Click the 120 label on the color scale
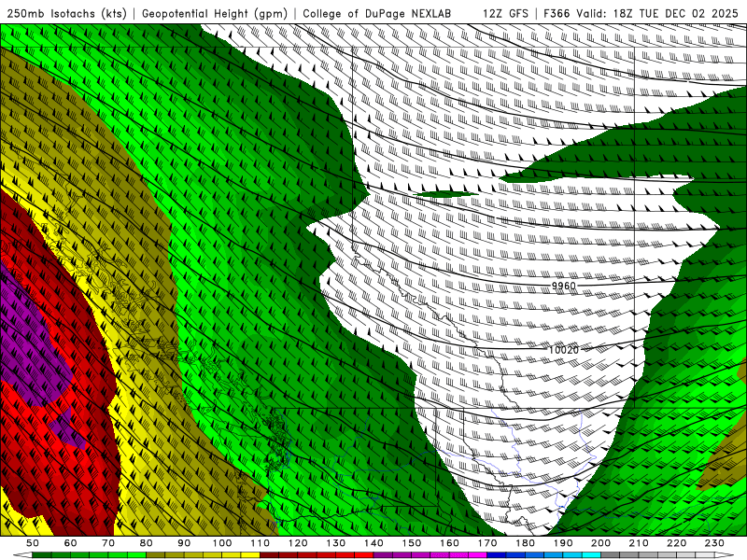747x560 pixels. (x=298, y=543)
